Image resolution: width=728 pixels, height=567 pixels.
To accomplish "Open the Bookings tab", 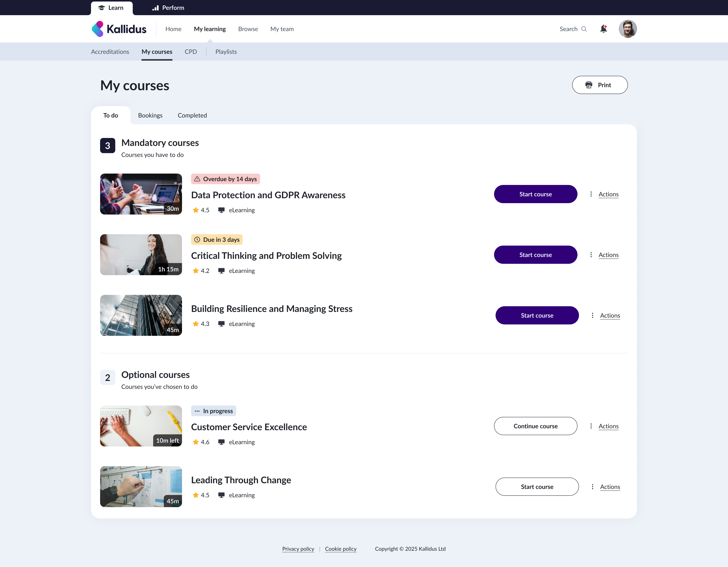I will click(x=150, y=115).
